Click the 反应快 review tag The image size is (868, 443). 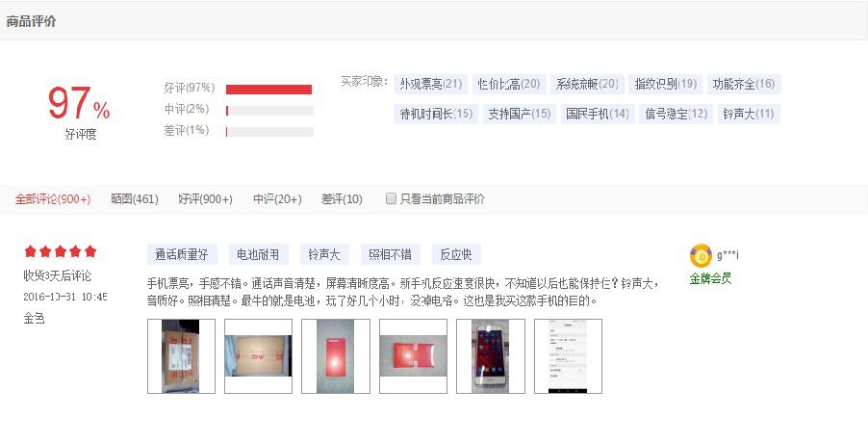point(456,254)
